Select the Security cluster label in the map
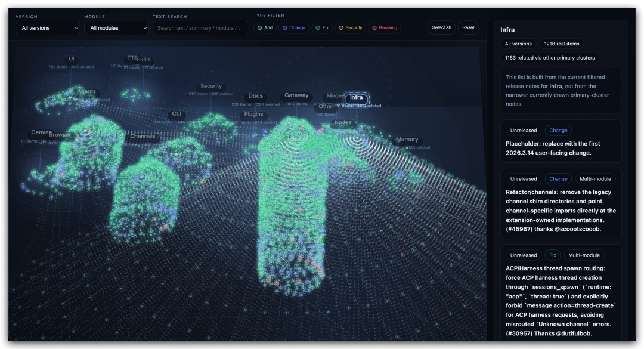This screenshot has width=644, height=349. point(211,87)
